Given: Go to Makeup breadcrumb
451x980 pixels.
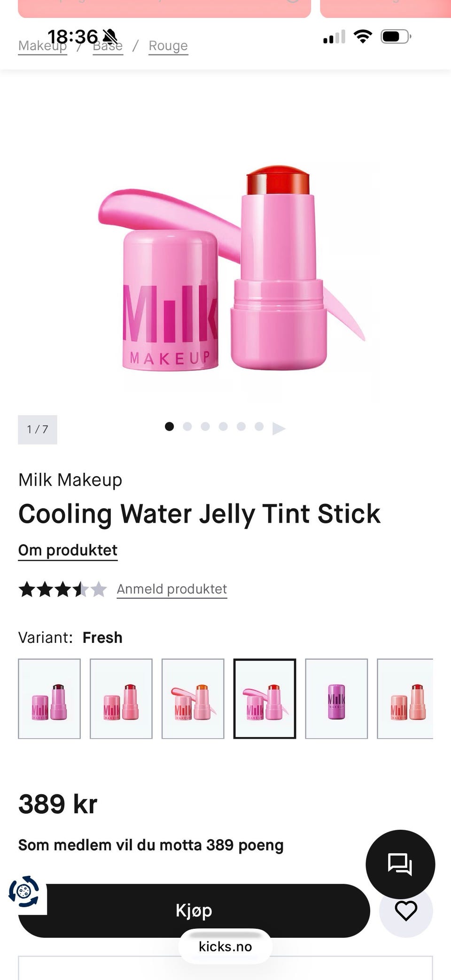Looking at the screenshot, I should point(42,46).
